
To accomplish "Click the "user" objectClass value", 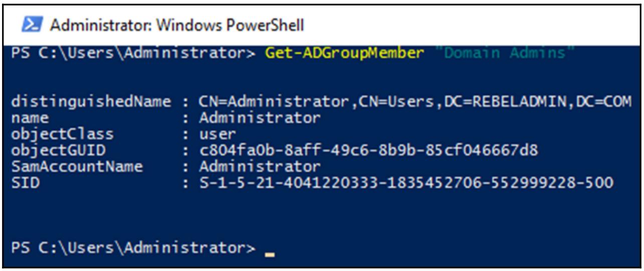I will pyautogui.click(x=217, y=134).
